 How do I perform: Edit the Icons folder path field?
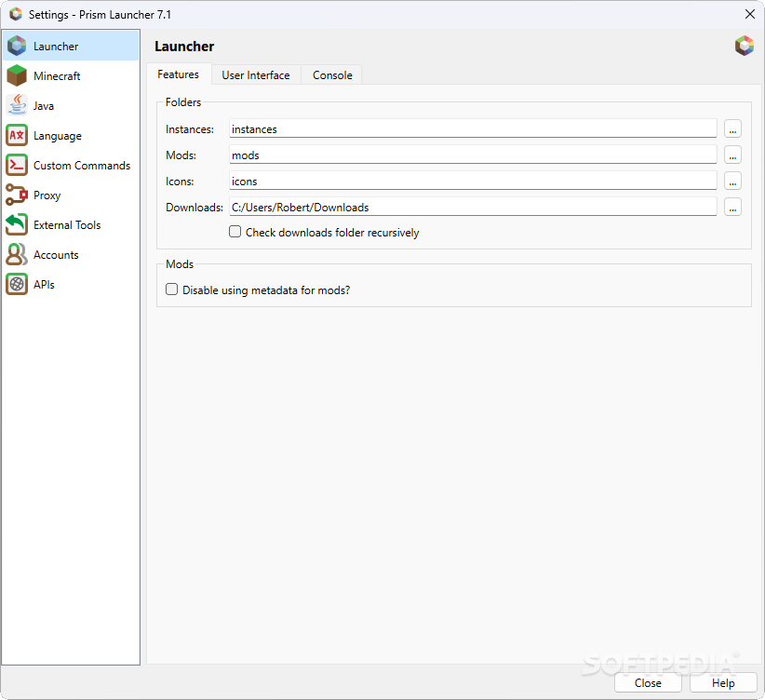tap(473, 182)
